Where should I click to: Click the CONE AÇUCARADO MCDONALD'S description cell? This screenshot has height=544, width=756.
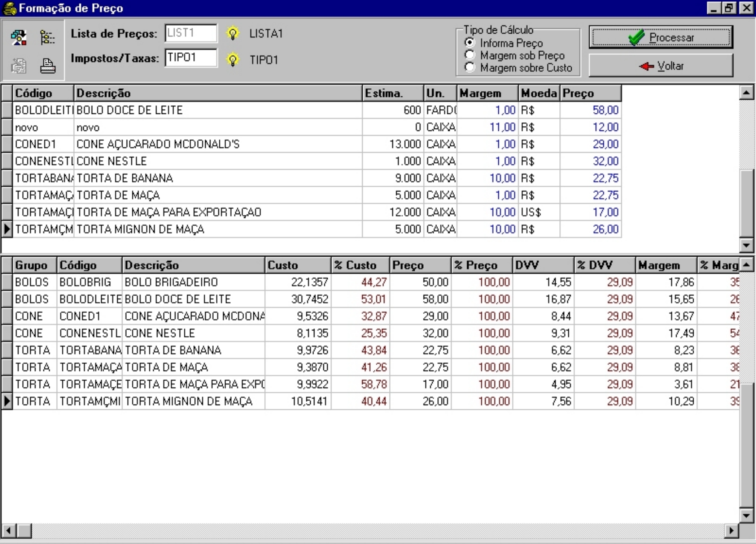point(218,144)
